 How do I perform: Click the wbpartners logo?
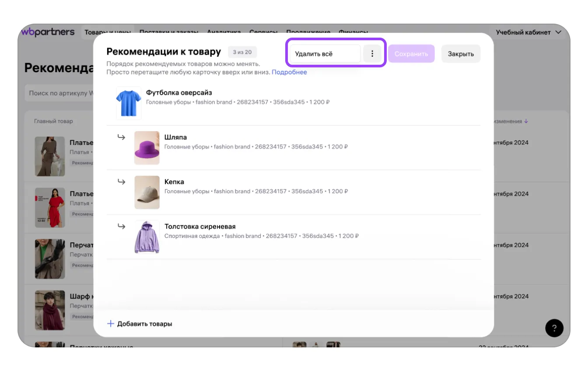pyautogui.click(x=48, y=32)
